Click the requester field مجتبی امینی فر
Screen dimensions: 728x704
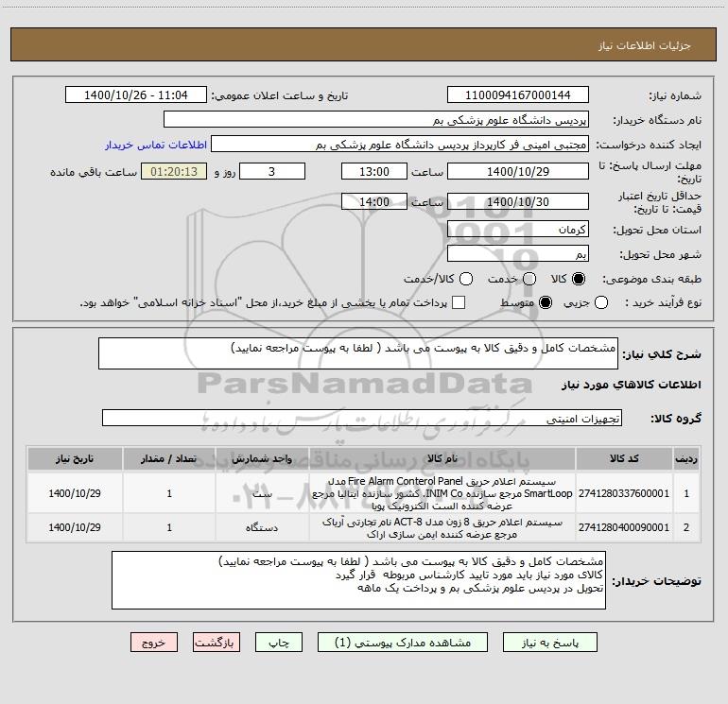[x=400, y=144]
